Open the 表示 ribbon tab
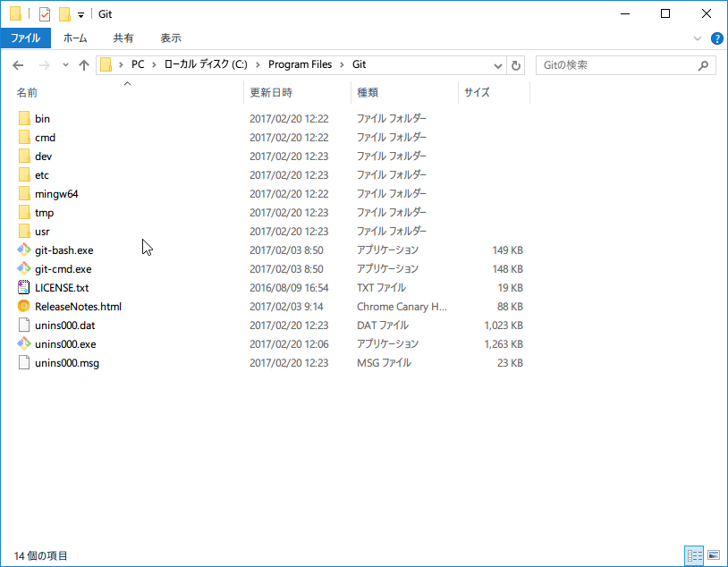The height and width of the screenshot is (567, 728). [x=171, y=38]
